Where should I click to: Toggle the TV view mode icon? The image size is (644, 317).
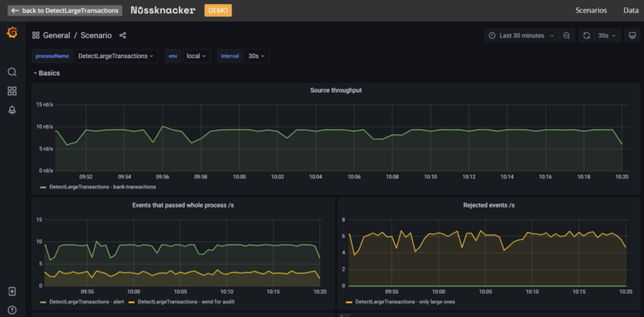coord(632,35)
